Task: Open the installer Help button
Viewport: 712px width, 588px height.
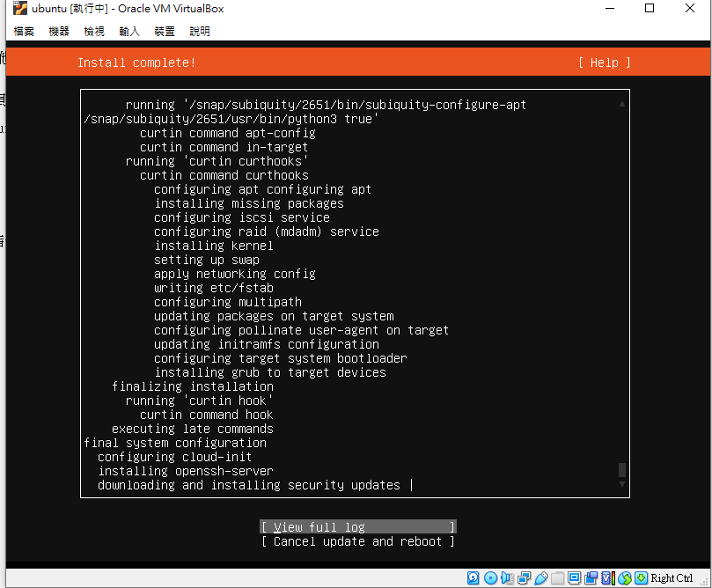Action: point(605,62)
